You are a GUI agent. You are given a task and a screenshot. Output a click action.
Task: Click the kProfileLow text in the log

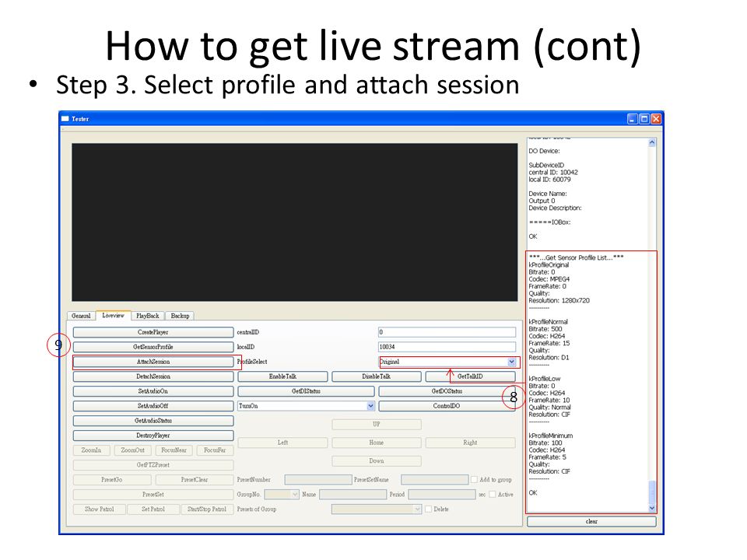(545, 379)
